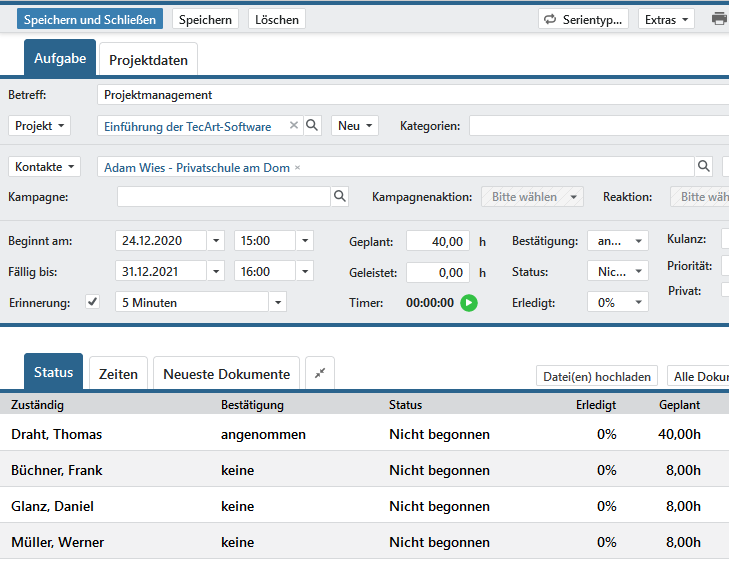729x568 pixels.
Task: Open the Erledigt 0% dropdown
Action: [x=617, y=303]
